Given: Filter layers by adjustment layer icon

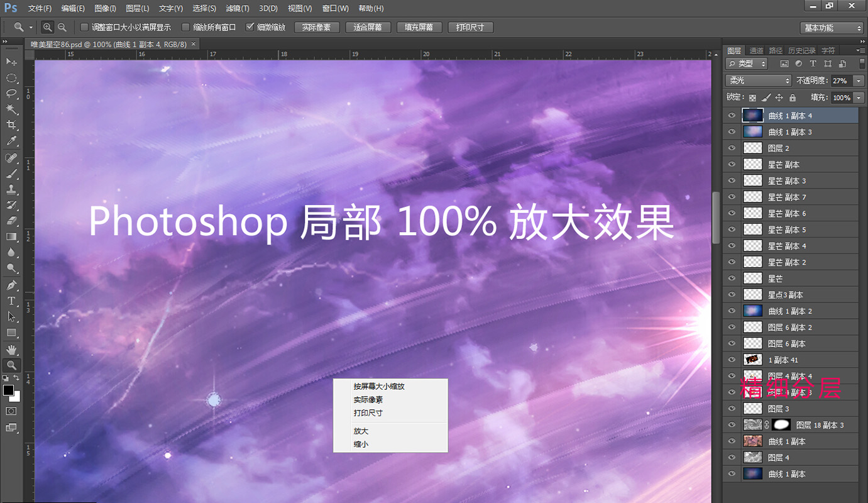Looking at the screenshot, I should point(798,64).
